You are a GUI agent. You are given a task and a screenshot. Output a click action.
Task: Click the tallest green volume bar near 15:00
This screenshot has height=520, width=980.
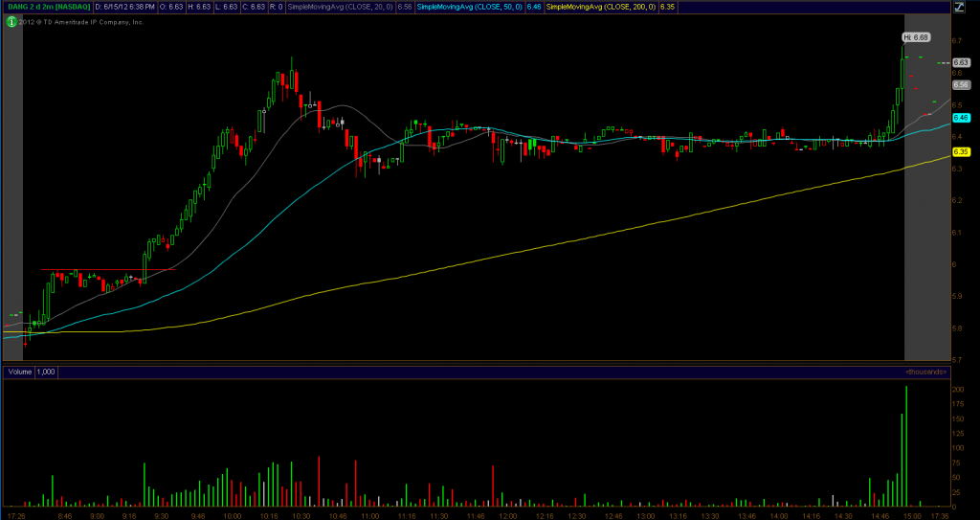coord(906,446)
